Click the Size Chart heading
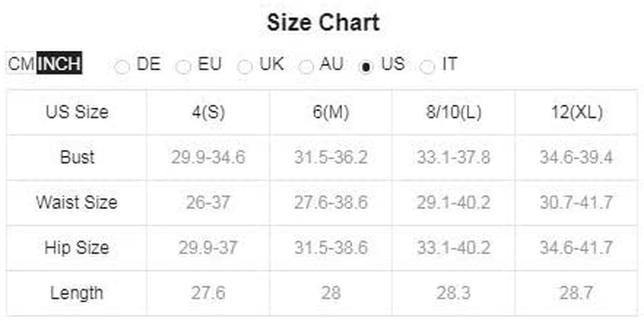This screenshot has width=644, height=321. click(x=323, y=22)
